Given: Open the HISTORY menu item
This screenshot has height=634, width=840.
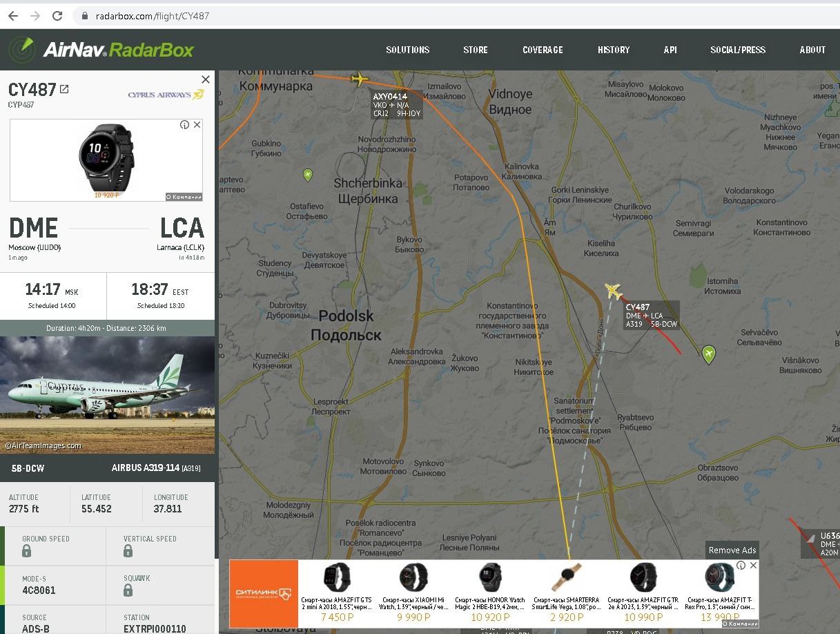Looking at the screenshot, I should click(614, 50).
